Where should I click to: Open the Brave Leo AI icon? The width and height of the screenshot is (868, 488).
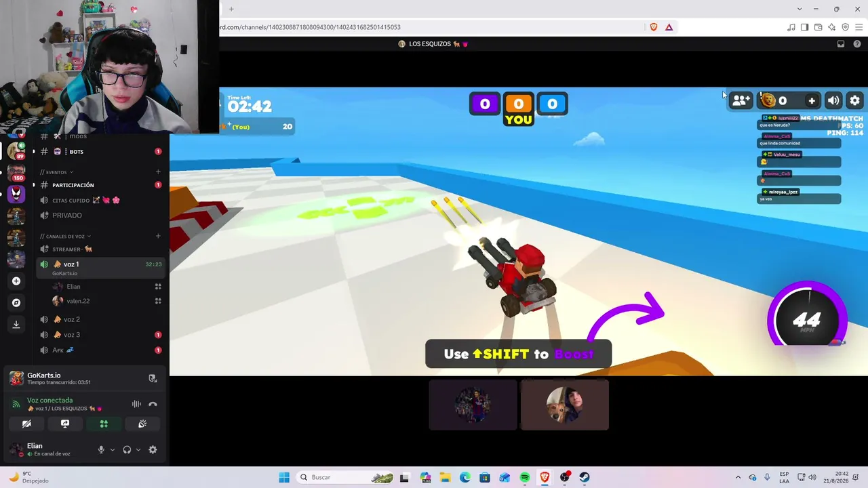[831, 27]
